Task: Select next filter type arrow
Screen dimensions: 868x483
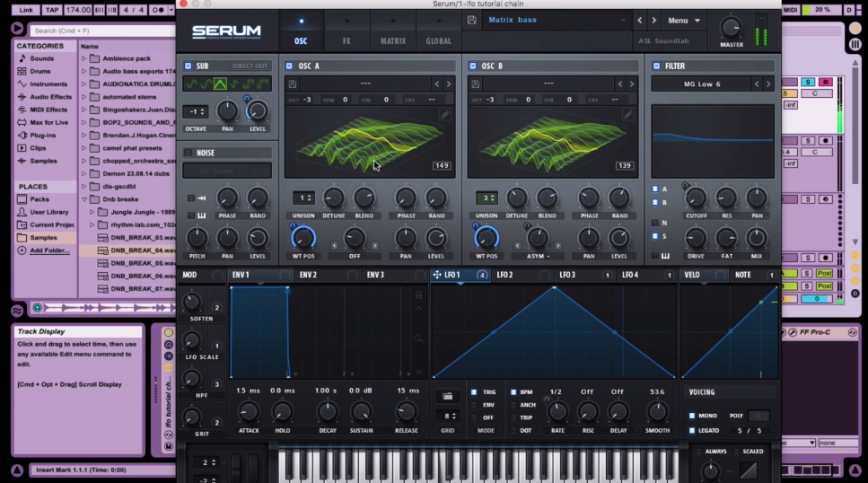Action: tap(767, 84)
